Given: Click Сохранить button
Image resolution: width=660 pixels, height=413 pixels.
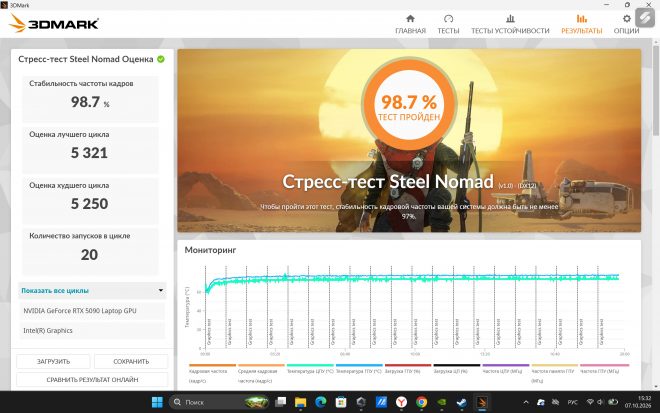Looking at the screenshot, I should coord(131,361).
